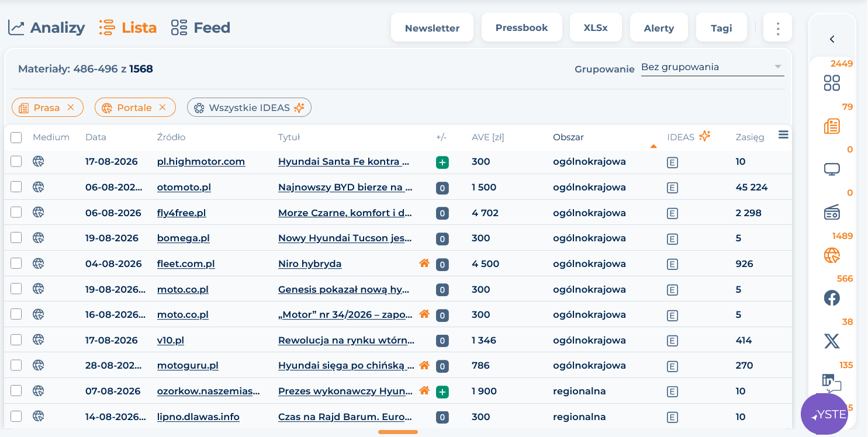Tick the bomega.pl row checkbox

click(16, 238)
